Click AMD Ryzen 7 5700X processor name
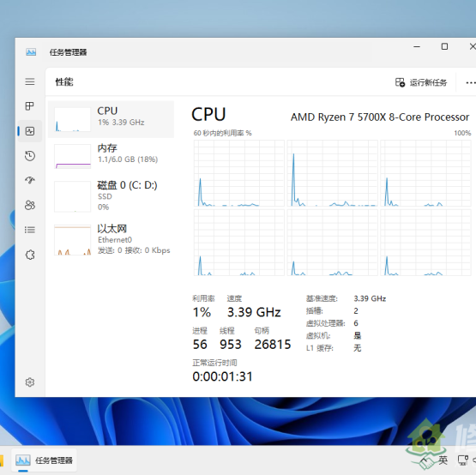Image resolution: width=476 pixels, height=475 pixels. click(x=380, y=117)
